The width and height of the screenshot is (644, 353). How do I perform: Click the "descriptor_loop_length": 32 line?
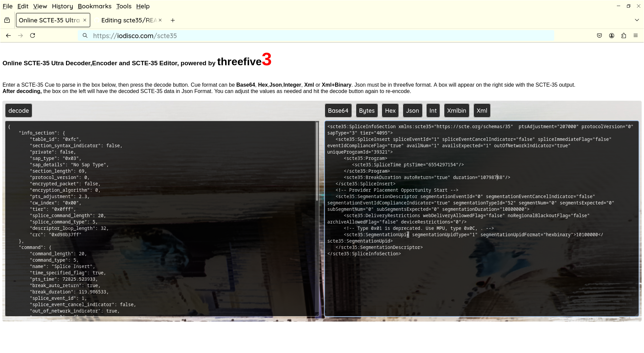tap(69, 229)
